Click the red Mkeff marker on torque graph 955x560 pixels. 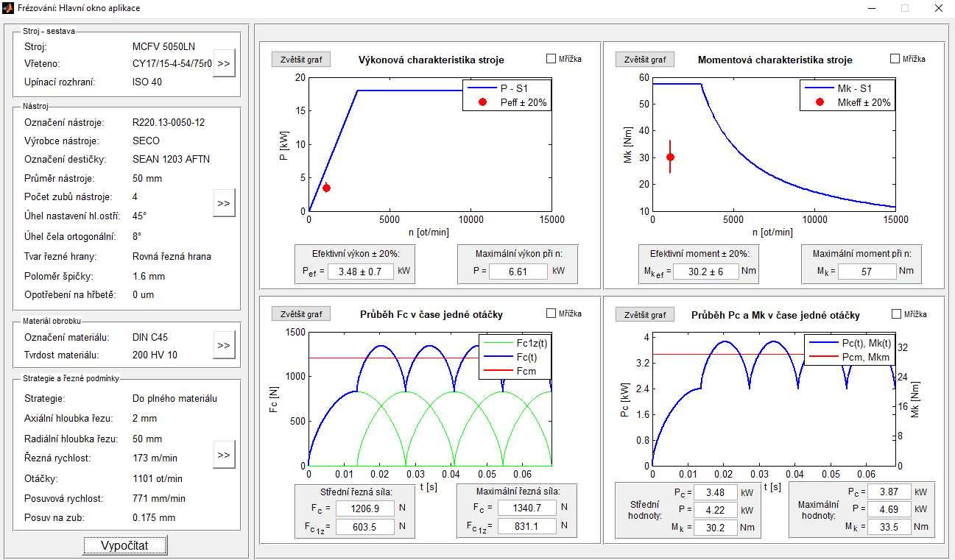[670, 157]
